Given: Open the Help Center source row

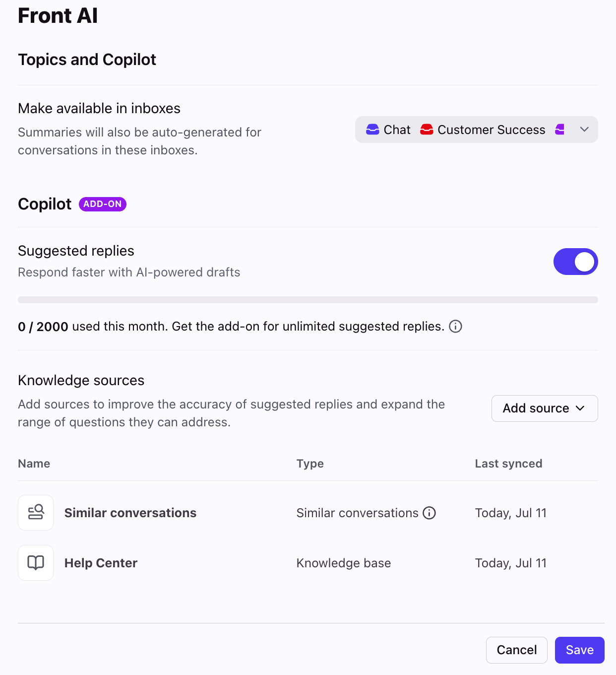Looking at the screenshot, I should tap(308, 563).
